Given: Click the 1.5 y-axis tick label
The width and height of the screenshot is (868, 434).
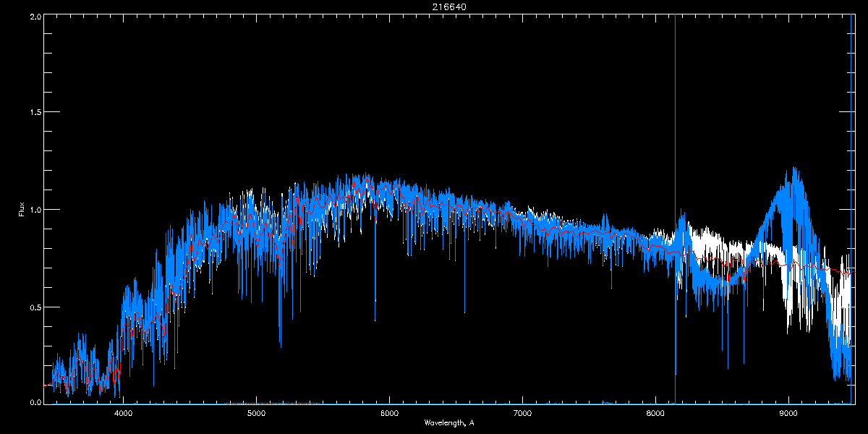Looking at the screenshot, I should point(35,113).
